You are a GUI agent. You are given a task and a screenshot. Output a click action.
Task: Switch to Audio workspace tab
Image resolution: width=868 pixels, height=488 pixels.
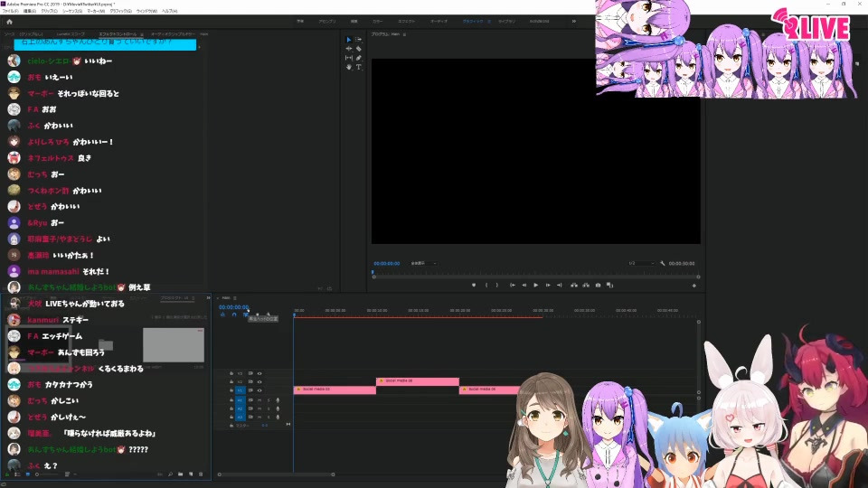[x=439, y=21]
